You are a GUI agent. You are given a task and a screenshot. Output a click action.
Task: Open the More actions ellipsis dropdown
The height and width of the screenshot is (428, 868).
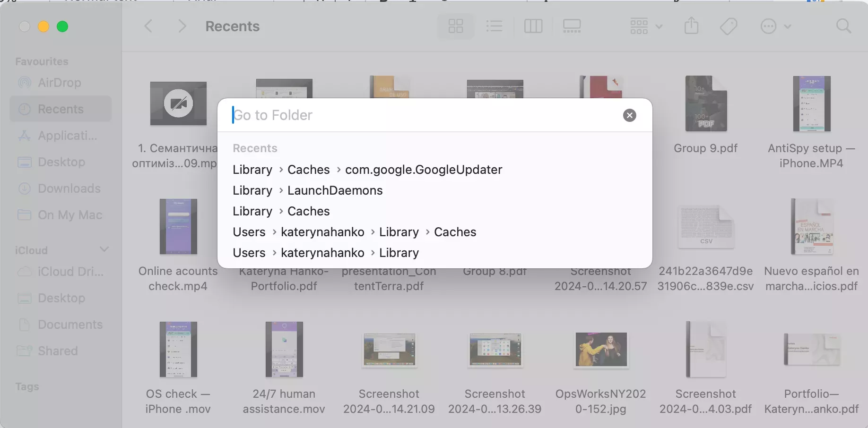775,26
